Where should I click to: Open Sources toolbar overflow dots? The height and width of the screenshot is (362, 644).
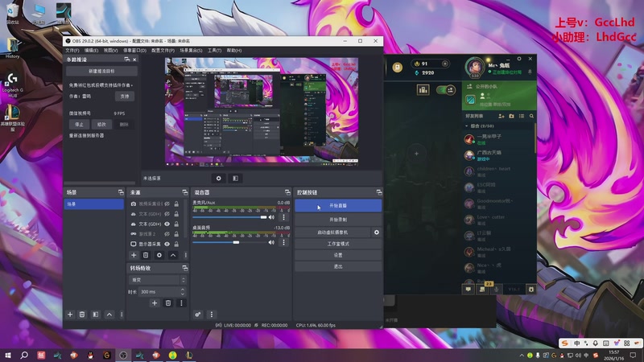click(x=186, y=255)
